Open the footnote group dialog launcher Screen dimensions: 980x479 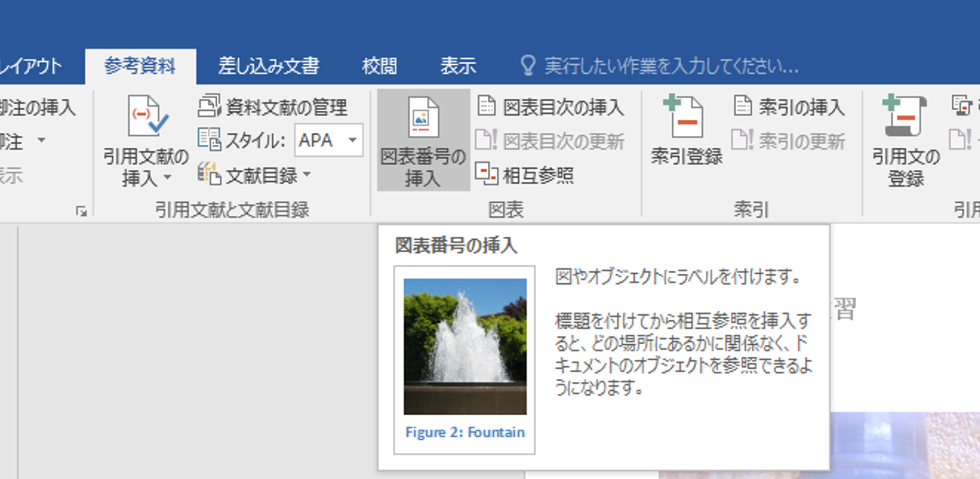point(81,211)
